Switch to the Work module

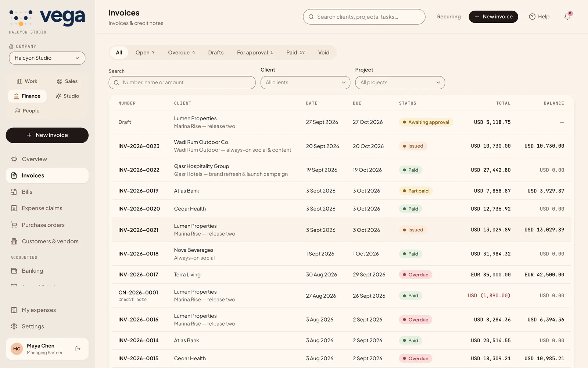click(27, 81)
